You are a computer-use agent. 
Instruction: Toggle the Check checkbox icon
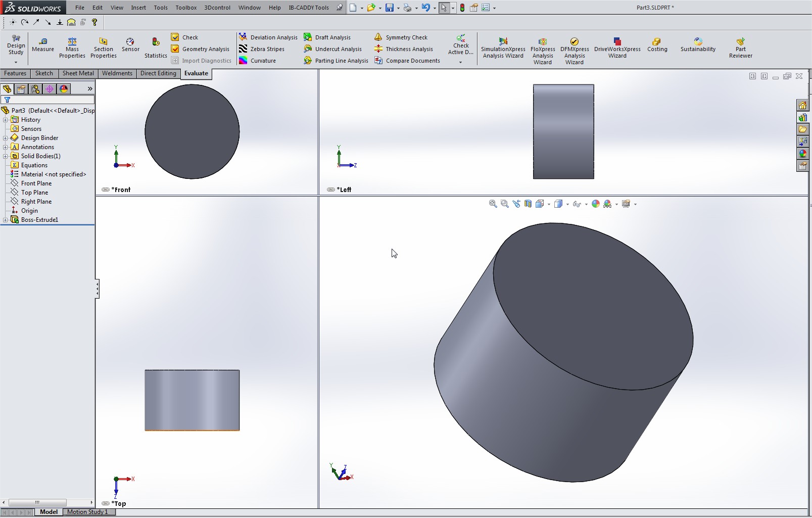coord(175,37)
